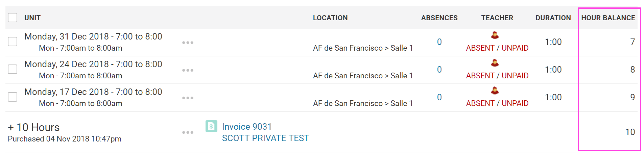Click teacher icon for 24 Dec 2018 row
This screenshot has width=644, height=155.
coord(495,63)
